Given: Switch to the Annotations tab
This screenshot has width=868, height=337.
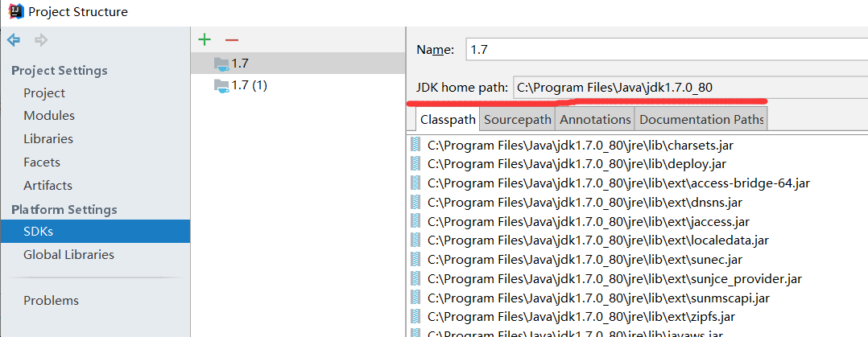Looking at the screenshot, I should click(x=595, y=120).
